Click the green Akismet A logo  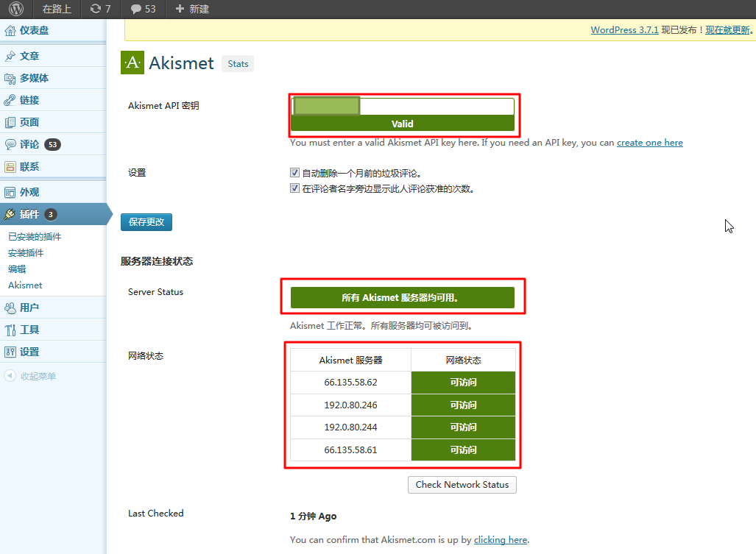132,63
